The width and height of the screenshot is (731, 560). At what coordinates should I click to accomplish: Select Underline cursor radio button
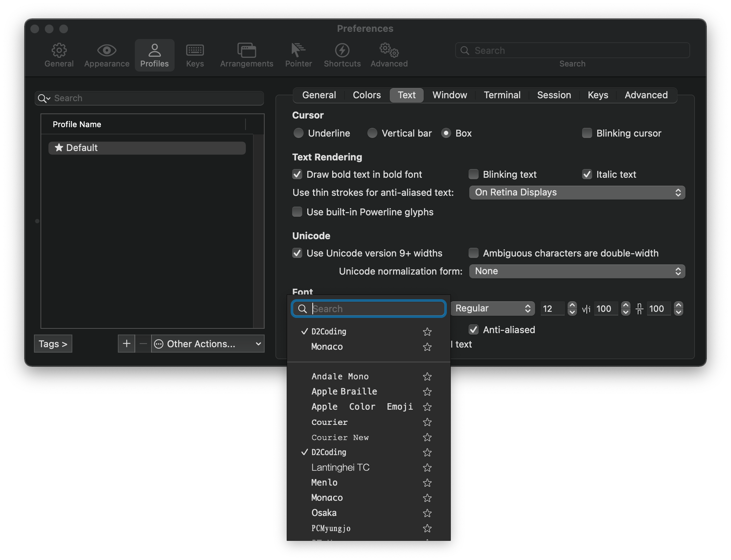299,133
